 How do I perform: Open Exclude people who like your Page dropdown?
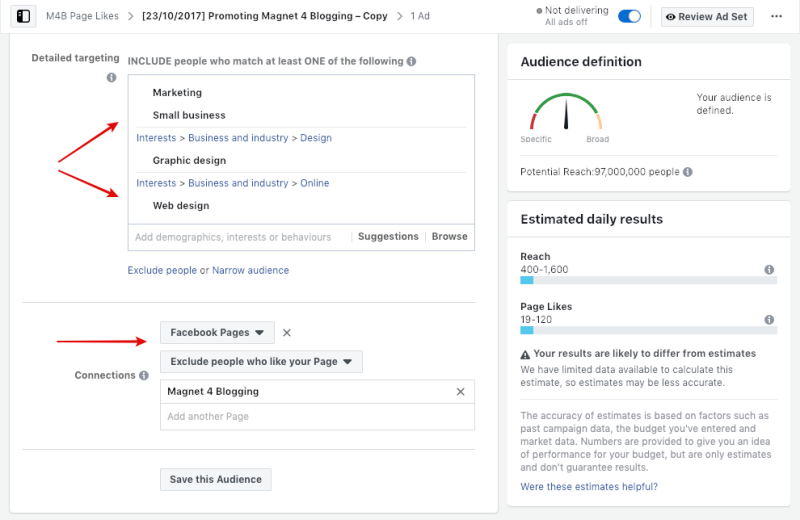pos(261,361)
